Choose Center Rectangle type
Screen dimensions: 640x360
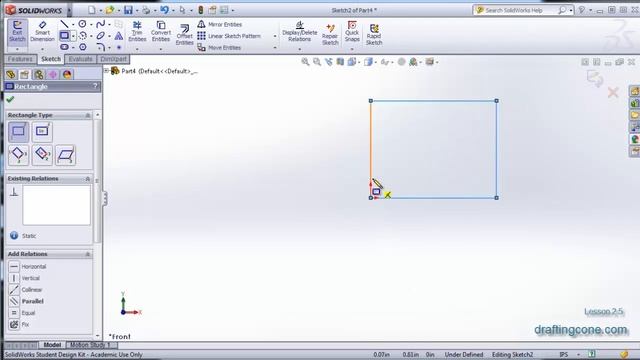coord(42,131)
